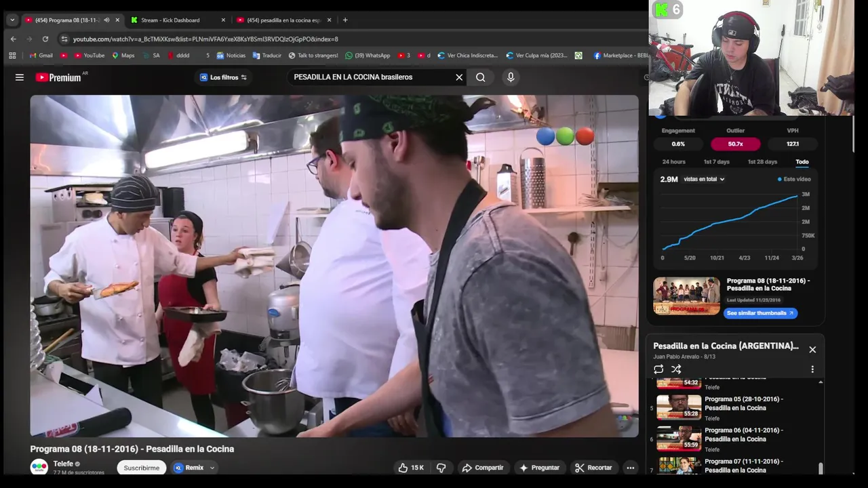Open playlist three-dot options menu
Image resolution: width=868 pixels, height=488 pixels.
click(812, 369)
